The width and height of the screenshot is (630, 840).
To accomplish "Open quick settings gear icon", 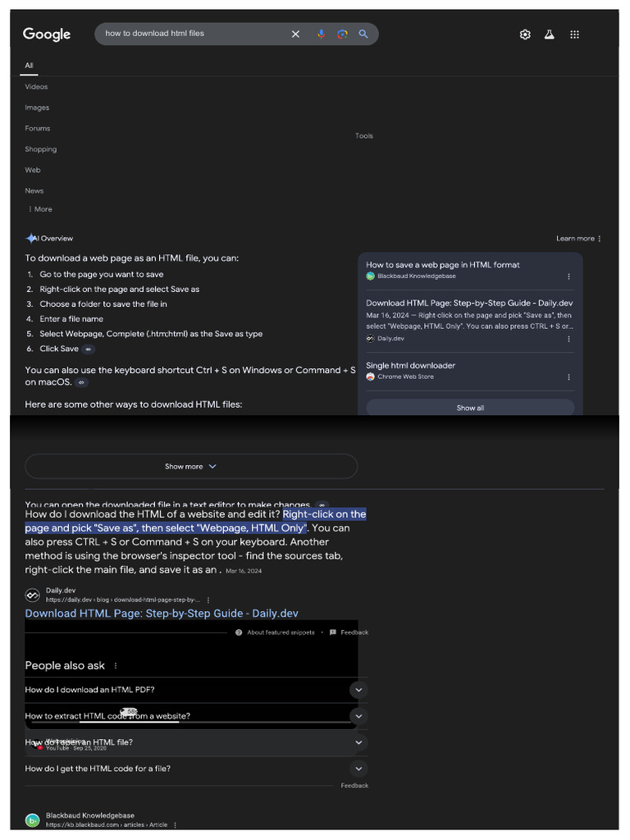I will pos(525,34).
